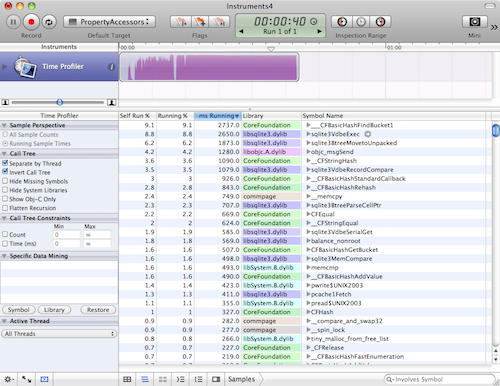Select All Sample Counts option
This screenshot has height=386, width=500.
pos(5,134)
